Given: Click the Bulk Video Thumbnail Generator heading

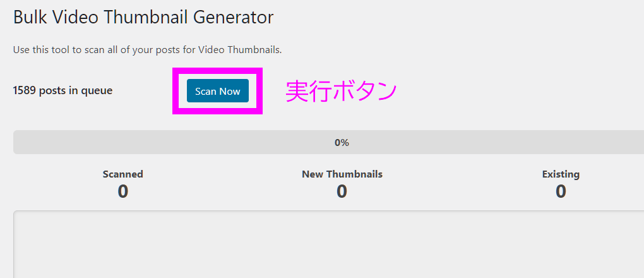Looking at the screenshot, I should click(143, 17).
